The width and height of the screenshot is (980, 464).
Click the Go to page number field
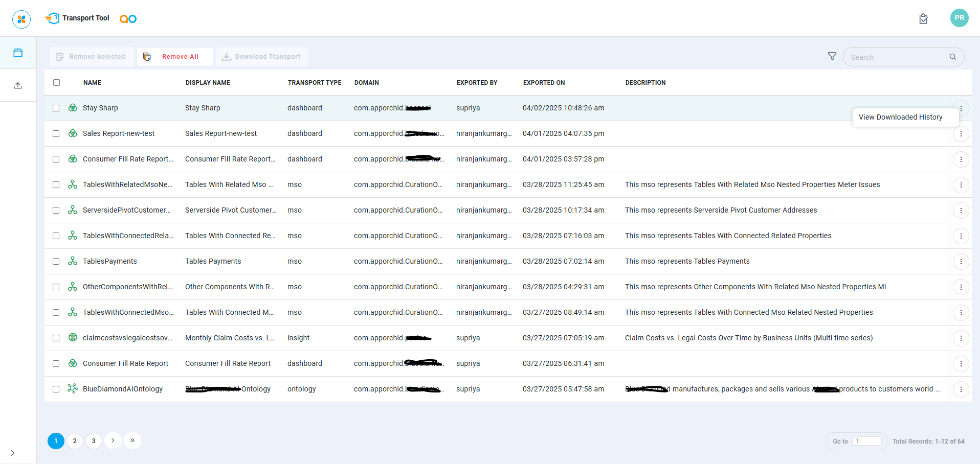866,441
